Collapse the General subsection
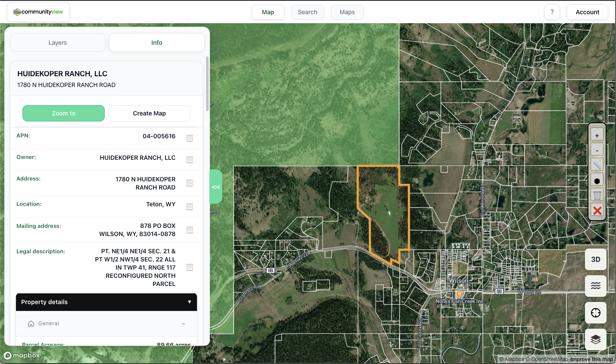This screenshot has height=364, width=616. (106, 324)
